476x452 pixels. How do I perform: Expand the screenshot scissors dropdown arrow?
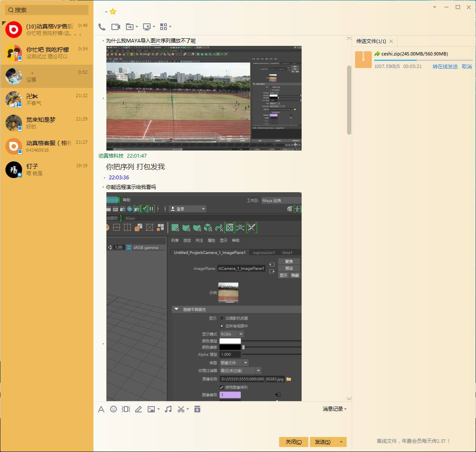[188, 409]
